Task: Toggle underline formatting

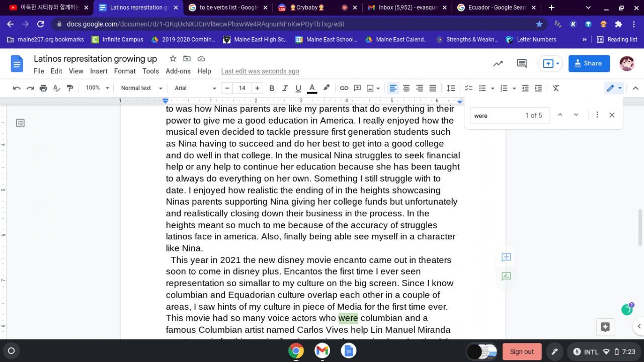Action: (298, 88)
